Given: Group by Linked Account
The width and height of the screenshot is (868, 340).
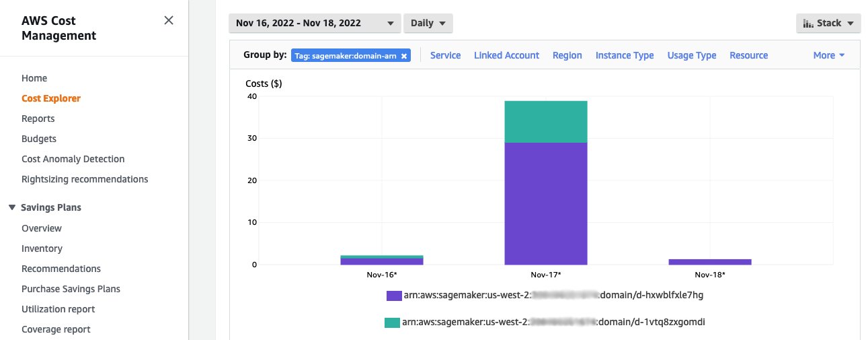Looking at the screenshot, I should coord(506,55).
